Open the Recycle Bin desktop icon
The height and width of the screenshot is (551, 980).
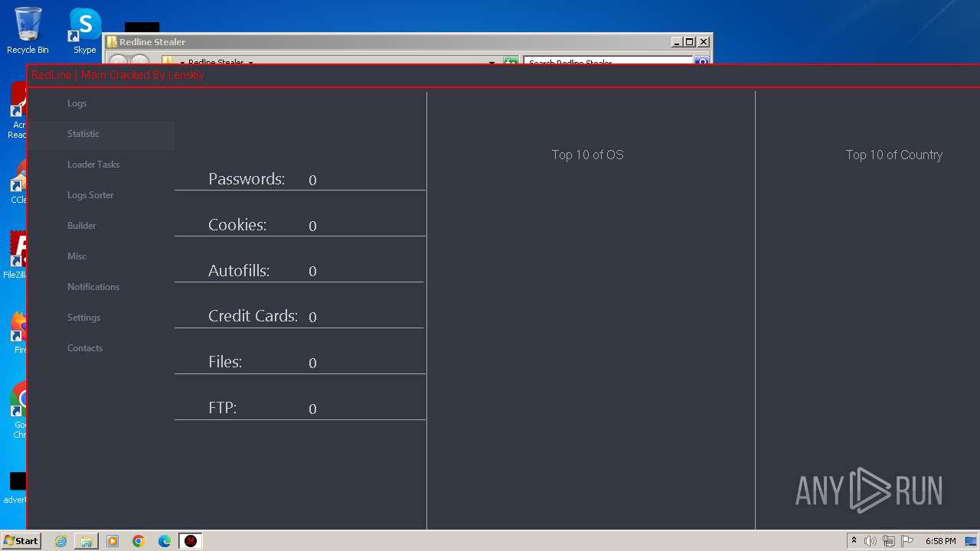[28, 31]
